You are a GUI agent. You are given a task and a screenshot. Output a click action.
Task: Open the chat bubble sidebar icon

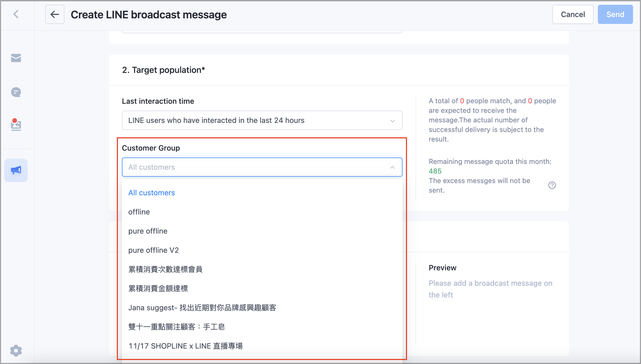pyautogui.click(x=16, y=92)
